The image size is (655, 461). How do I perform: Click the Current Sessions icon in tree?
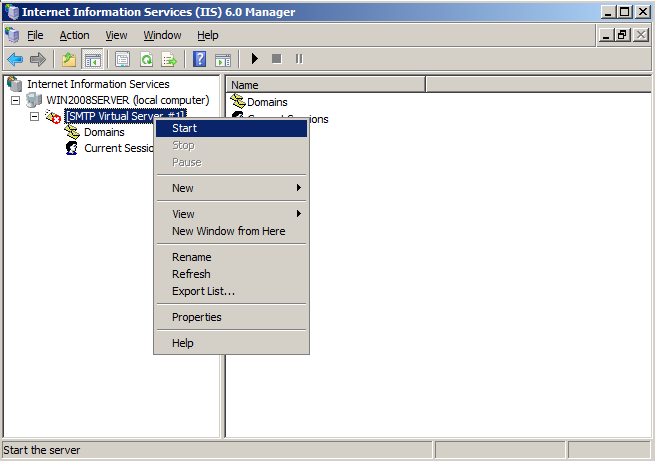[x=72, y=148]
